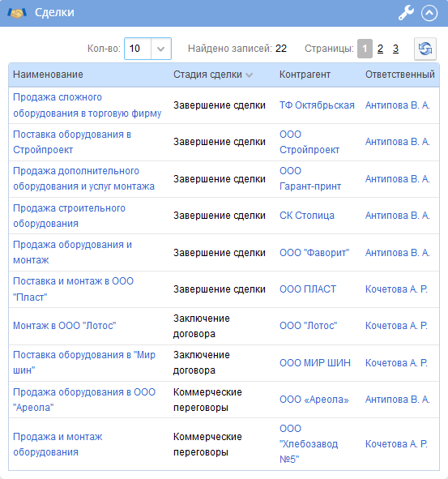The width and height of the screenshot is (448, 479).
Task: Open deal Продажа строительного оборудования
Action: click(69, 216)
